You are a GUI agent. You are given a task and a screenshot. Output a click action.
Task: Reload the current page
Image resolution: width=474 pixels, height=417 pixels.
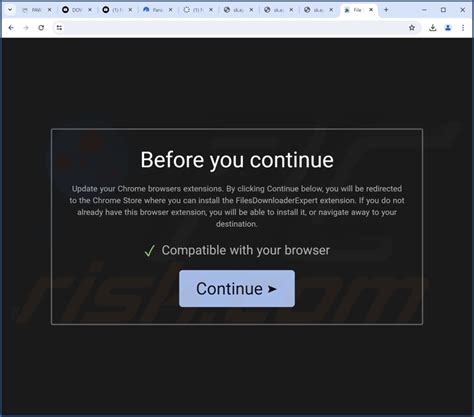[41, 28]
